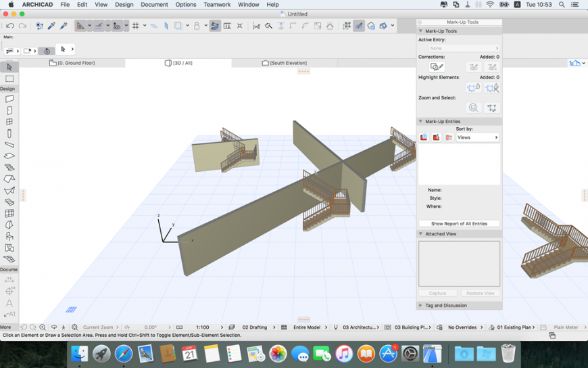Click the Trim scissors icon
This screenshot has height=368, width=588.
coord(256,26)
